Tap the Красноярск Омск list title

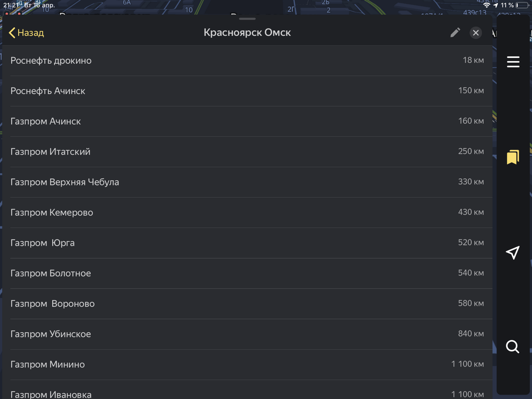247,33
